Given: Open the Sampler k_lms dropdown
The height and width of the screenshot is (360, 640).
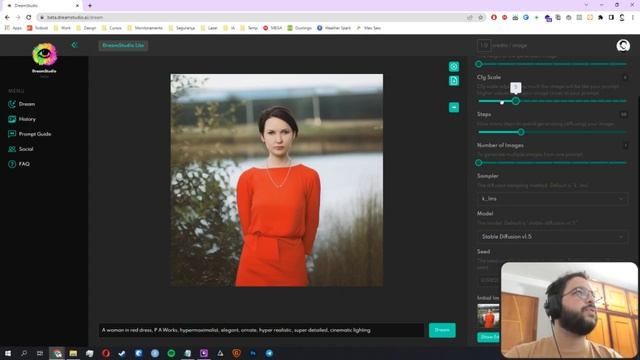Looking at the screenshot, I should click(552, 199).
